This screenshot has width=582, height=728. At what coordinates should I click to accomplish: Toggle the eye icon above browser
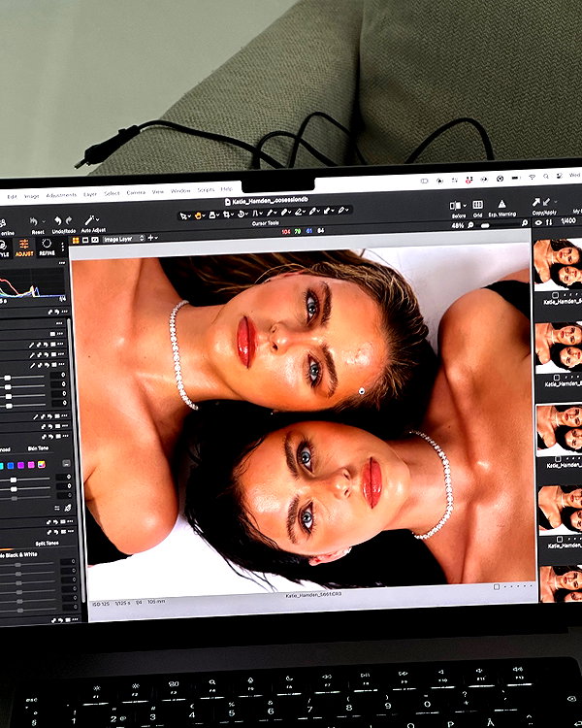pos(538,223)
